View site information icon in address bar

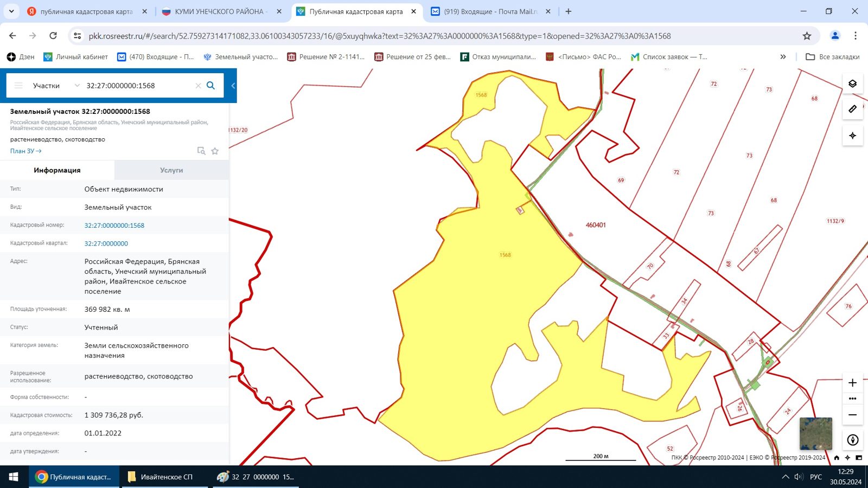point(78,36)
